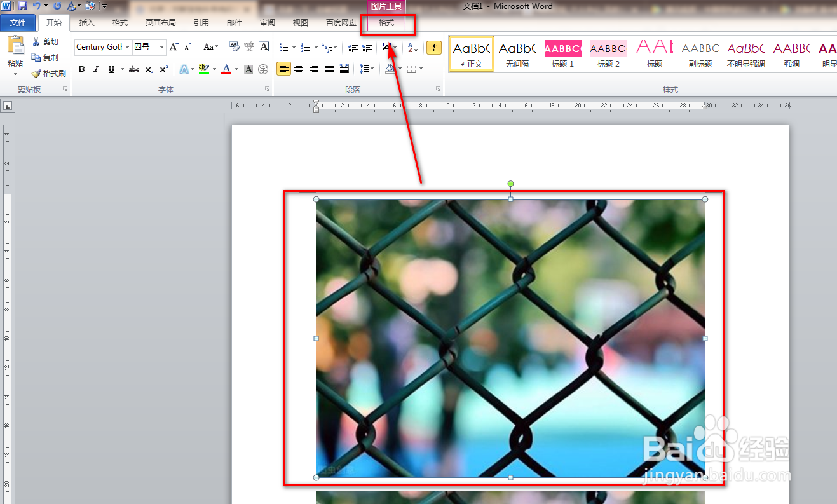Apply the 无间隔 style
This screenshot has height=504, width=837.
click(x=517, y=53)
